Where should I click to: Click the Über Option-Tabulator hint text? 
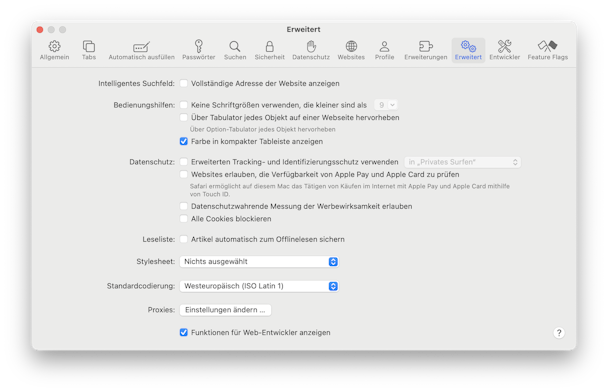(x=263, y=130)
